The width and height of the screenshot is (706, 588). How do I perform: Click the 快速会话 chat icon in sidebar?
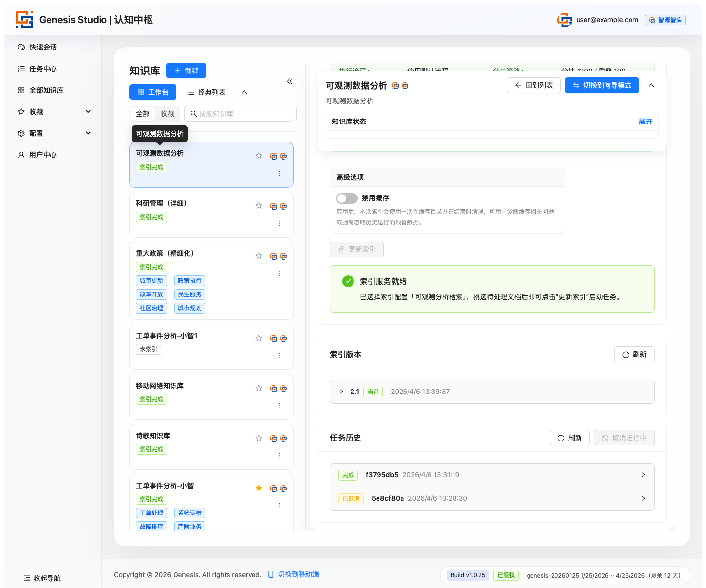(x=21, y=47)
